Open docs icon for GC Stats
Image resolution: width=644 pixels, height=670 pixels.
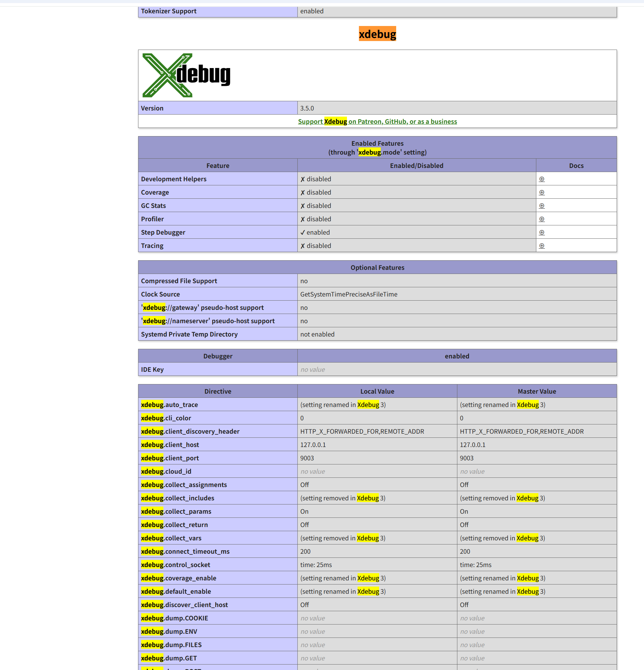tap(542, 206)
